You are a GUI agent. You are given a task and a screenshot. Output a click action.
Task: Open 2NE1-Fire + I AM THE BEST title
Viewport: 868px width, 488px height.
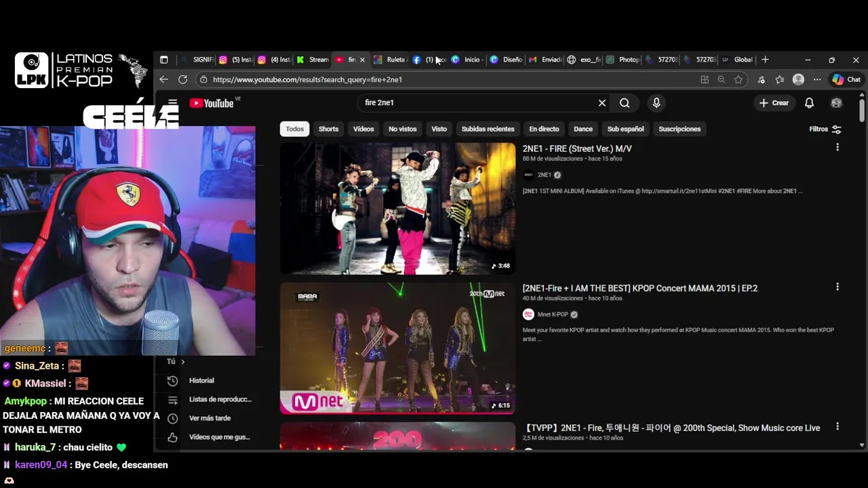click(x=640, y=288)
